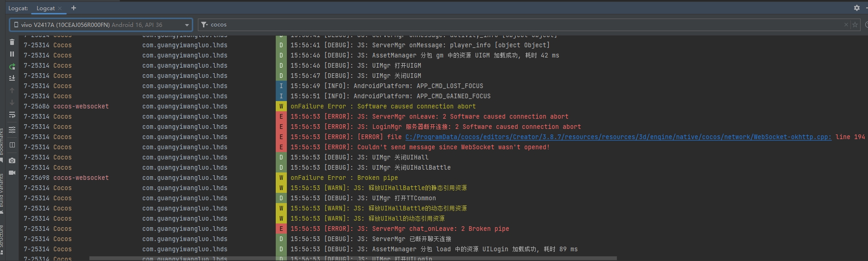Image resolution: width=868 pixels, height=261 pixels.
Task: Click the split panels icon
Action: coord(12,145)
